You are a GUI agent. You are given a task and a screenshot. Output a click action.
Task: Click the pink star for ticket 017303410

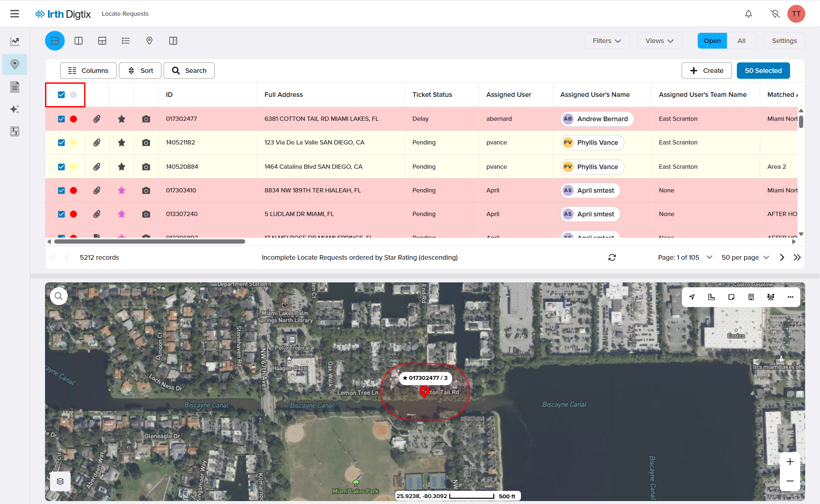121,190
